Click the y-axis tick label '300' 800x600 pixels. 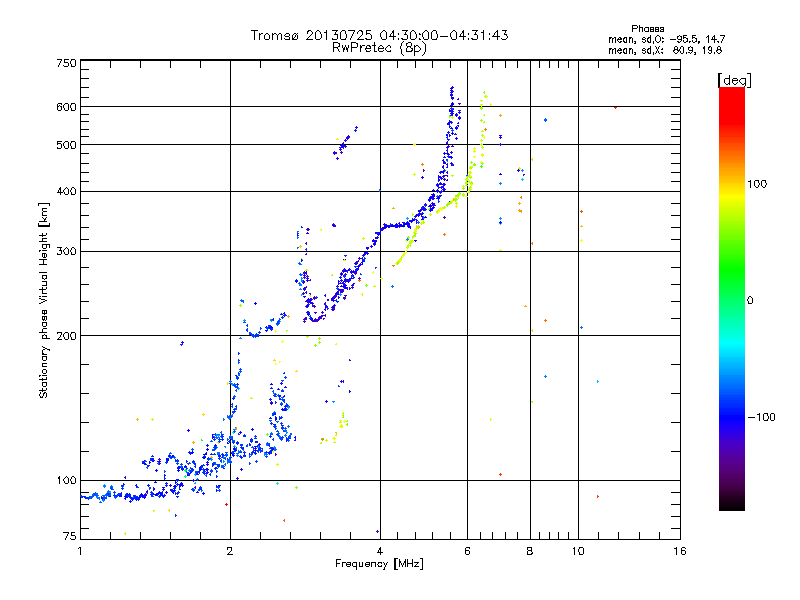pos(66,251)
